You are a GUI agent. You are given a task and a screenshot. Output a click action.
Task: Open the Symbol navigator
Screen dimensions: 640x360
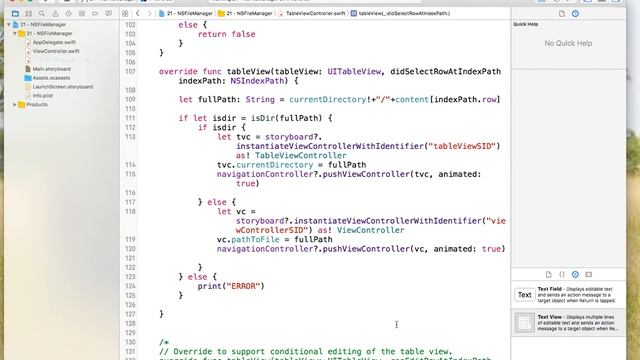pos(29,13)
